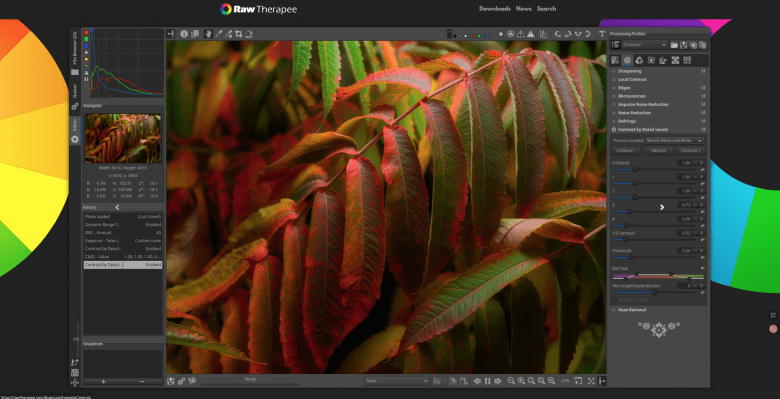Viewport: 780px width, 399px height.
Task: Open a new detail window
Action: coord(578,381)
